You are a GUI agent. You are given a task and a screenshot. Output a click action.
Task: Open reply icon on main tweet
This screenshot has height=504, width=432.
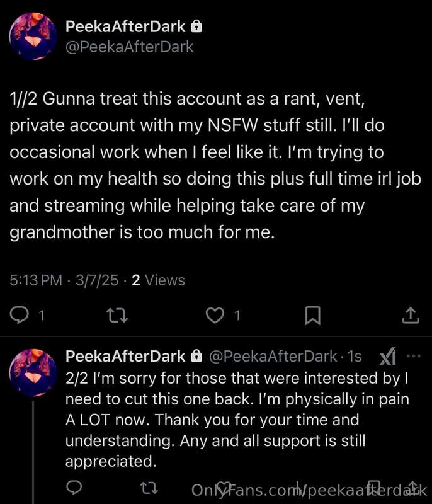tap(20, 315)
